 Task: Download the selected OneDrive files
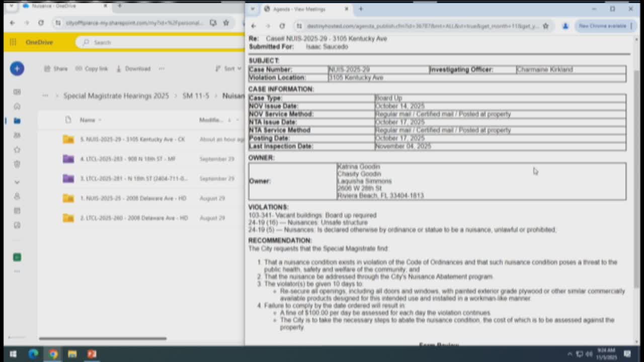[133, 68]
